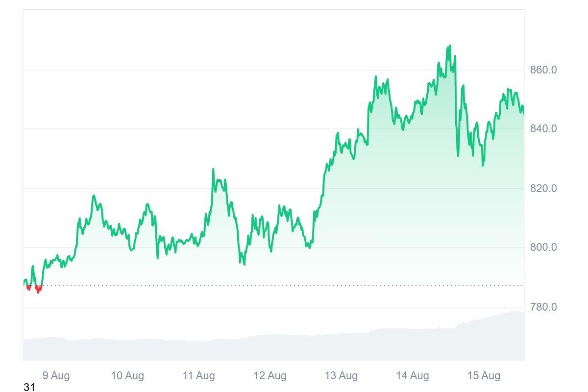
Task: Select the 820.0 value on the price axis
Action: (x=543, y=189)
